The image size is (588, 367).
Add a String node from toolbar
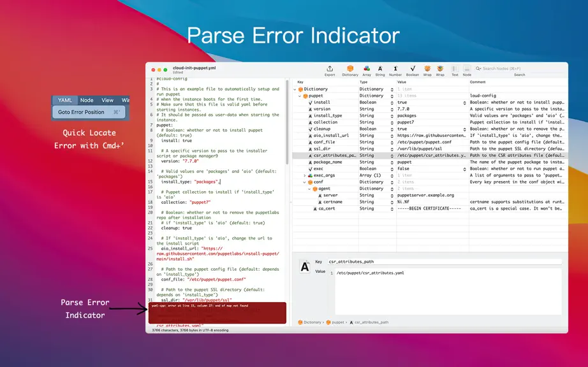coord(380,69)
